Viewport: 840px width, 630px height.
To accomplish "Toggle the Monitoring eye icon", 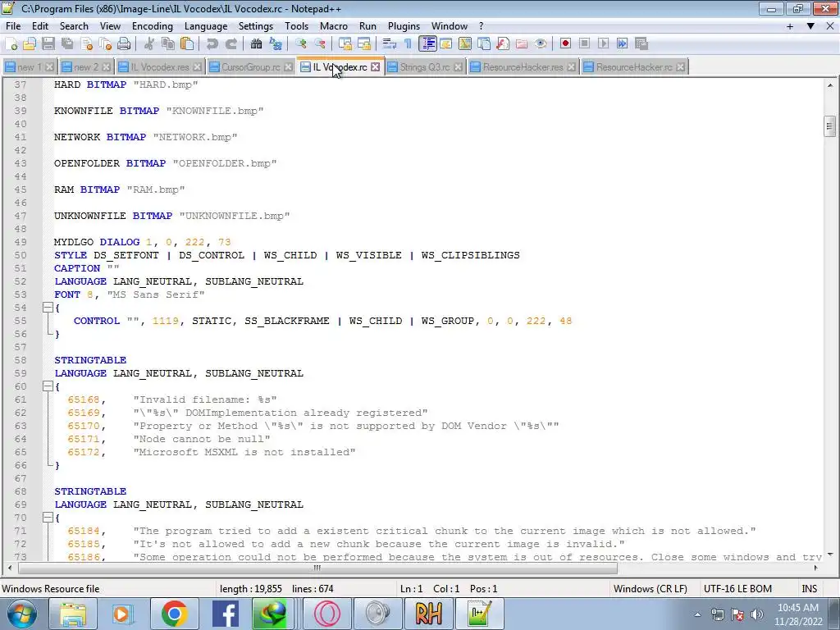I will [541, 44].
